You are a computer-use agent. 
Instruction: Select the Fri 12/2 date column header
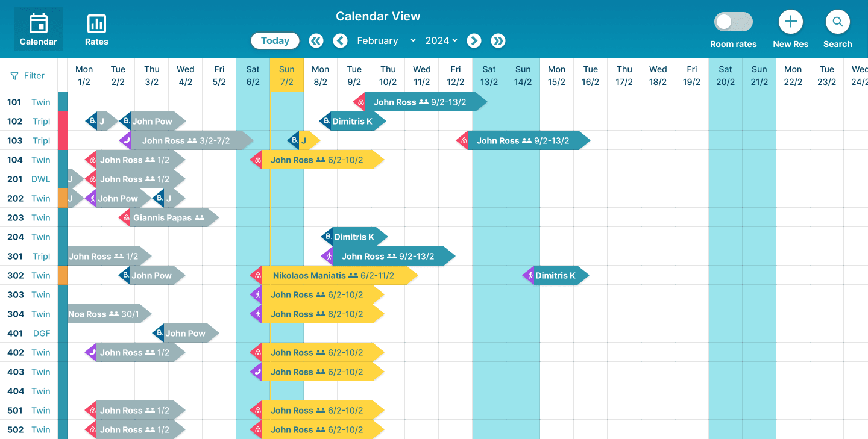coord(456,75)
